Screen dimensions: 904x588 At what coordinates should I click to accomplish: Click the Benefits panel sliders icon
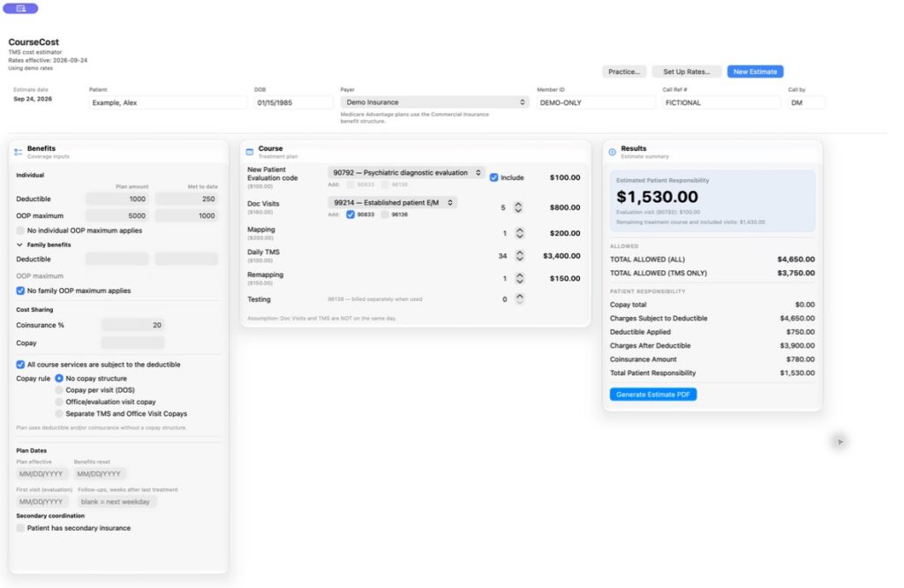(x=18, y=152)
